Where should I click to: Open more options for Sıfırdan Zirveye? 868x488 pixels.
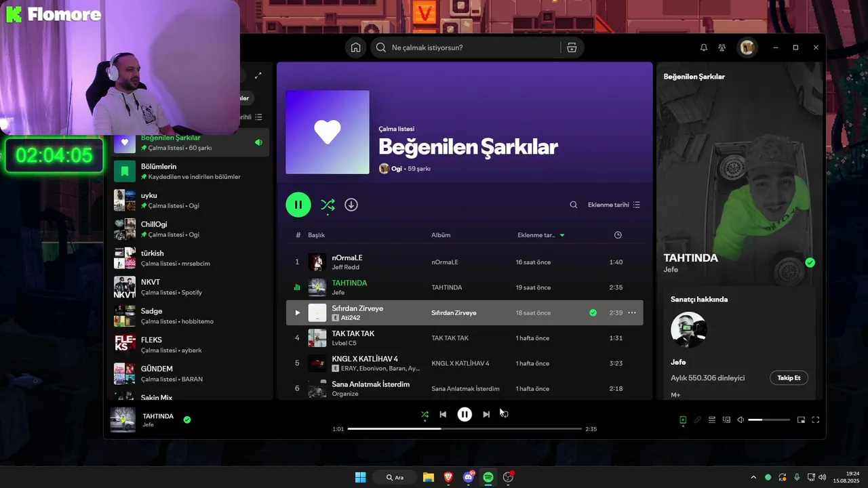[632, 312]
